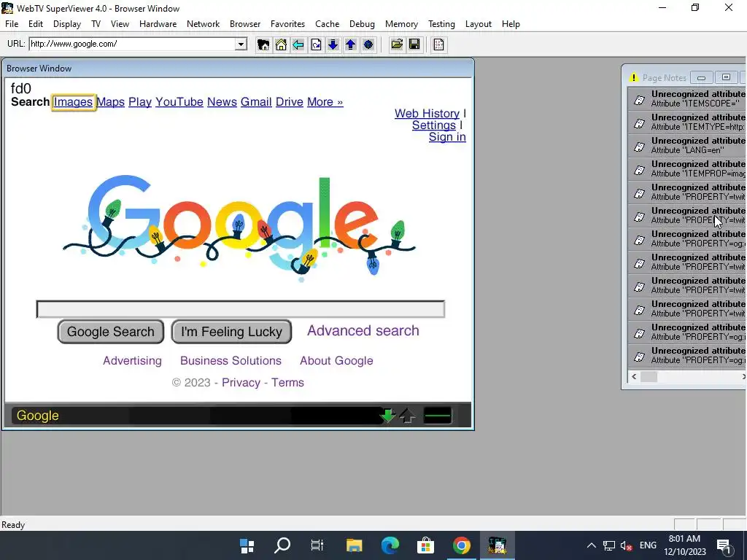Select the note row 'Attribute "ITEMTYPE=http:'

coord(687,122)
